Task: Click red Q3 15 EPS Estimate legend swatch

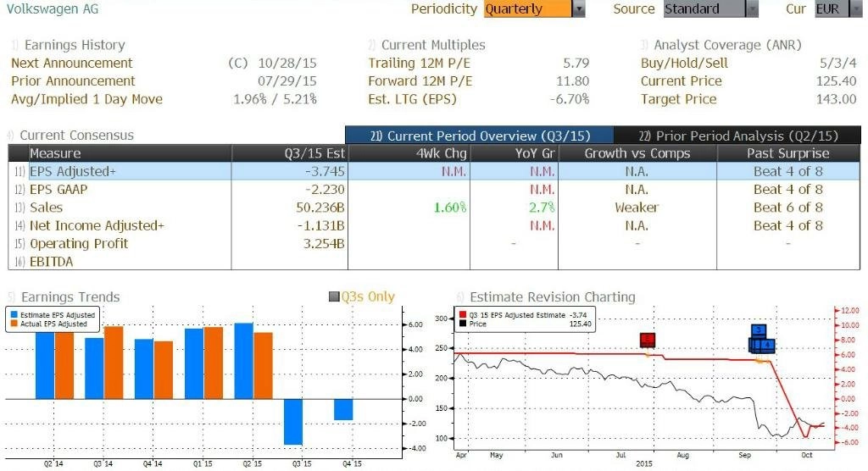Action: coord(463,315)
